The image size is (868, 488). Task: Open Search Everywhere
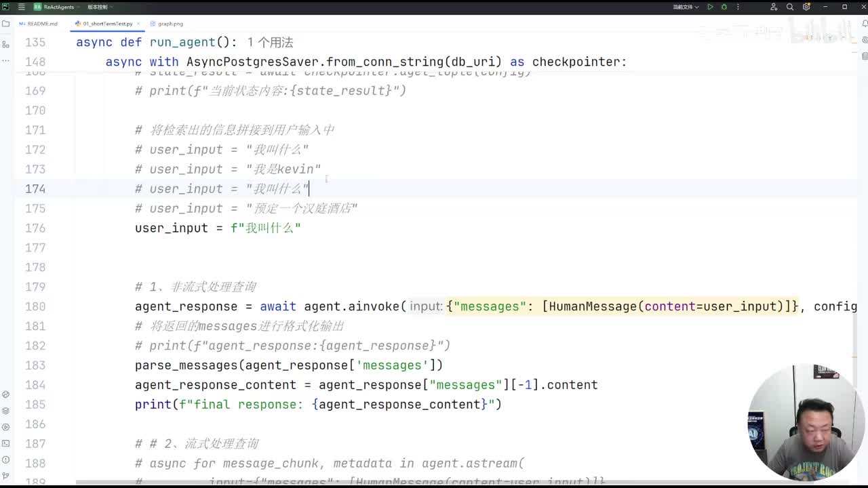790,7
